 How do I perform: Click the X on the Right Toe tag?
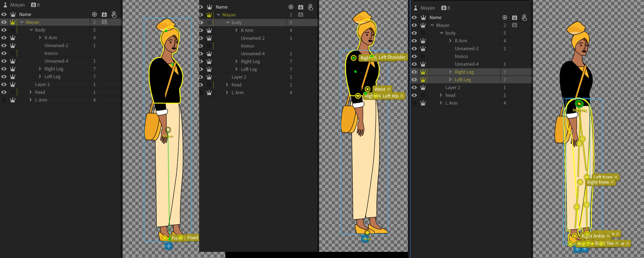pyautogui.click(x=617, y=243)
